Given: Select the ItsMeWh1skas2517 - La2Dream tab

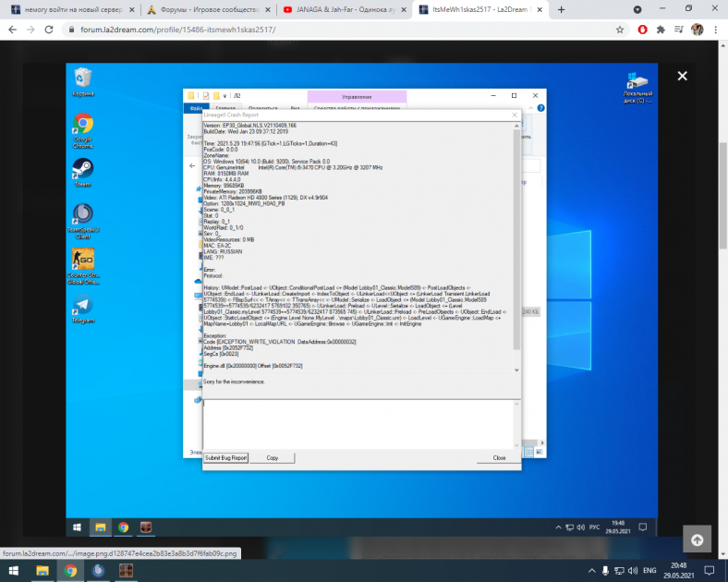Looking at the screenshot, I should [x=480, y=9].
